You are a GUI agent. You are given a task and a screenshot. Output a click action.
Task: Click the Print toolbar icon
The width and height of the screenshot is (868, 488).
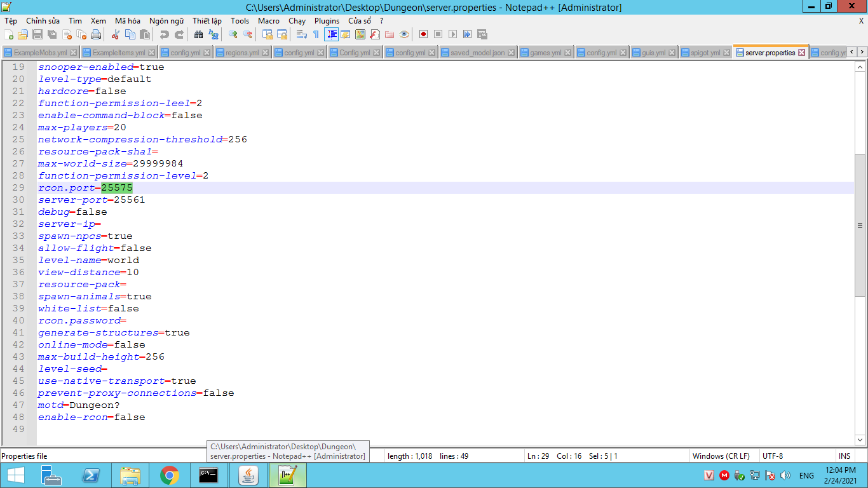96,34
